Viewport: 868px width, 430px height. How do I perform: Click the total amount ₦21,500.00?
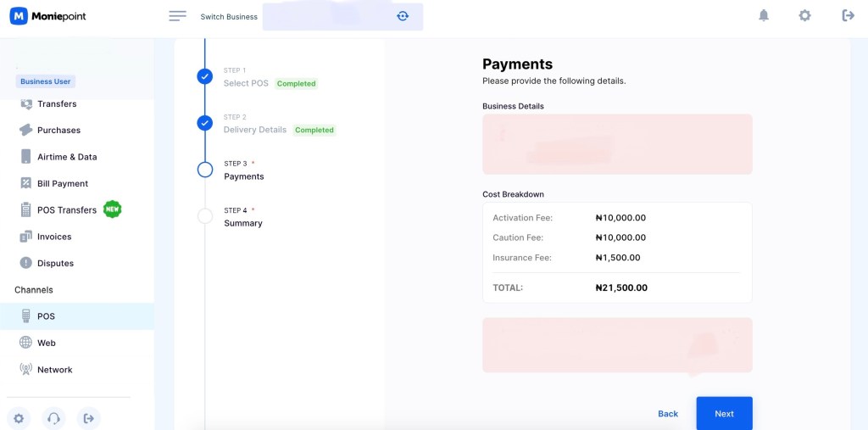[x=621, y=288]
